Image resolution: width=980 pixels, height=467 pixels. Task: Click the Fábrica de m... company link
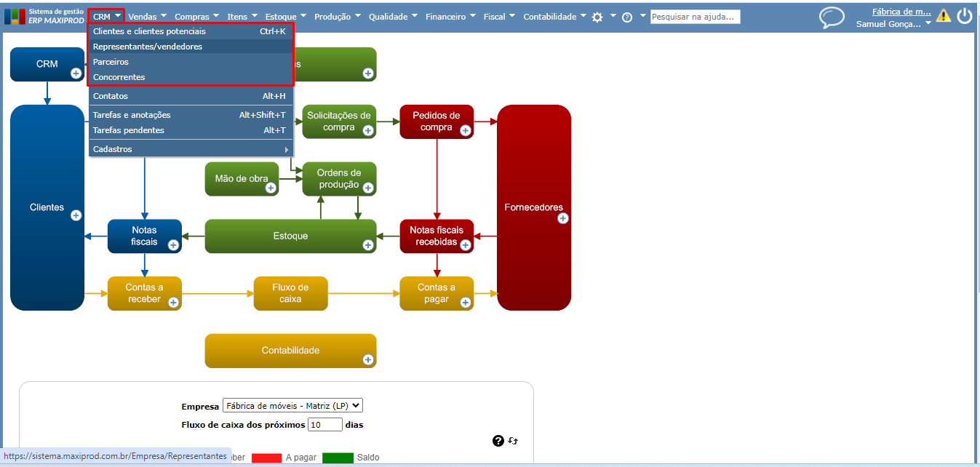click(x=901, y=12)
